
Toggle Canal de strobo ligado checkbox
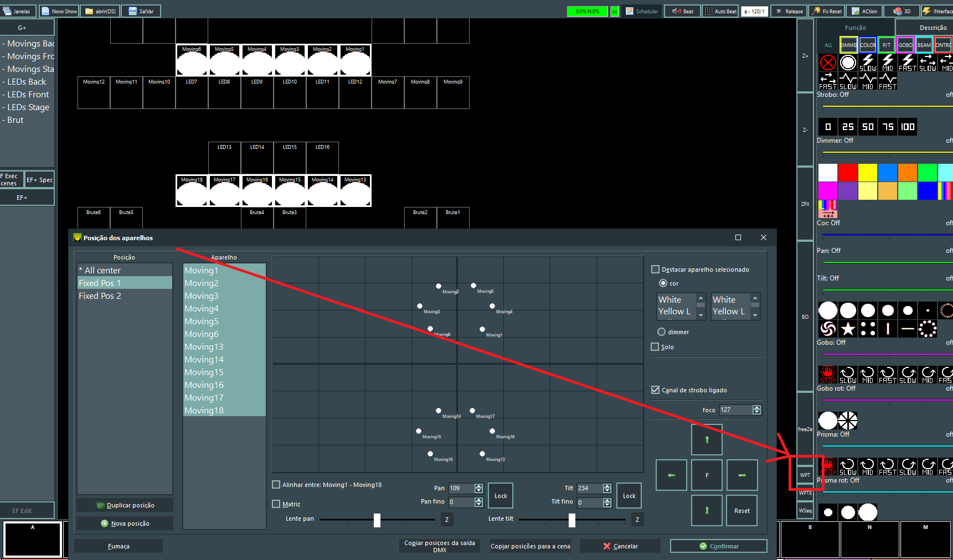pos(656,390)
